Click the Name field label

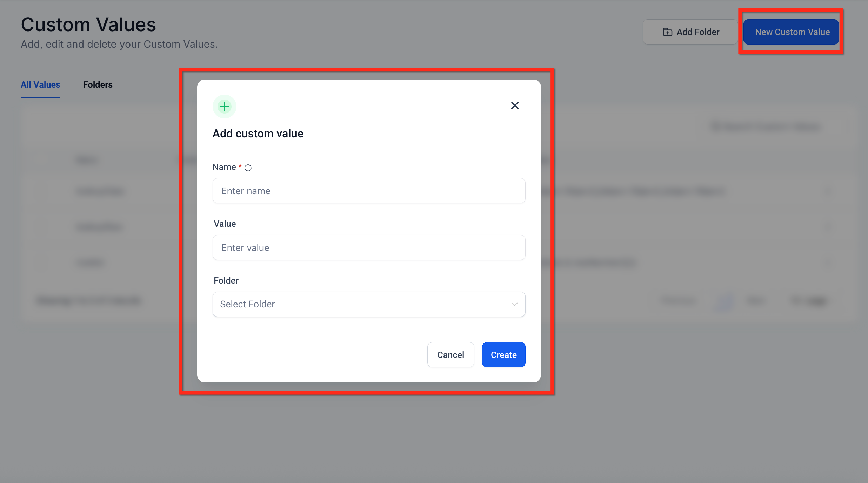click(224, 167)
